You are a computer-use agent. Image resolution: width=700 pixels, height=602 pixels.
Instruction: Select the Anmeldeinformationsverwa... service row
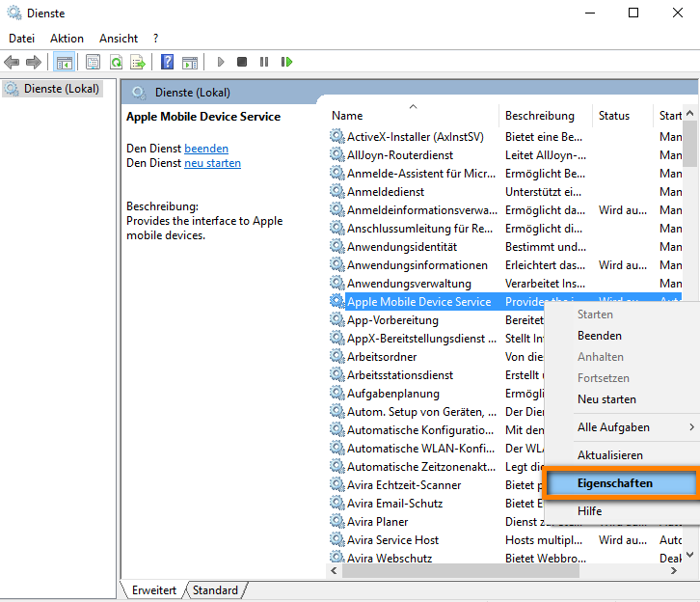click(506, 210)
